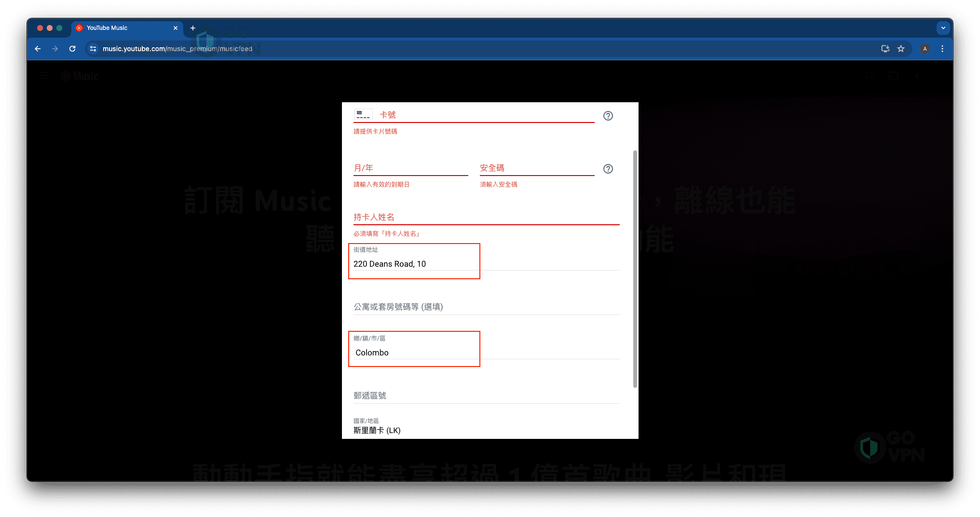The image size is (980, 517).
Task: Open the Chrome profile avatar
Action: 925,49
